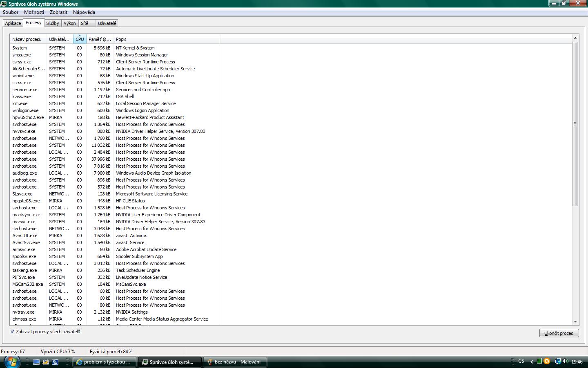Switch to the Aplikace tab

pos(13,23)
